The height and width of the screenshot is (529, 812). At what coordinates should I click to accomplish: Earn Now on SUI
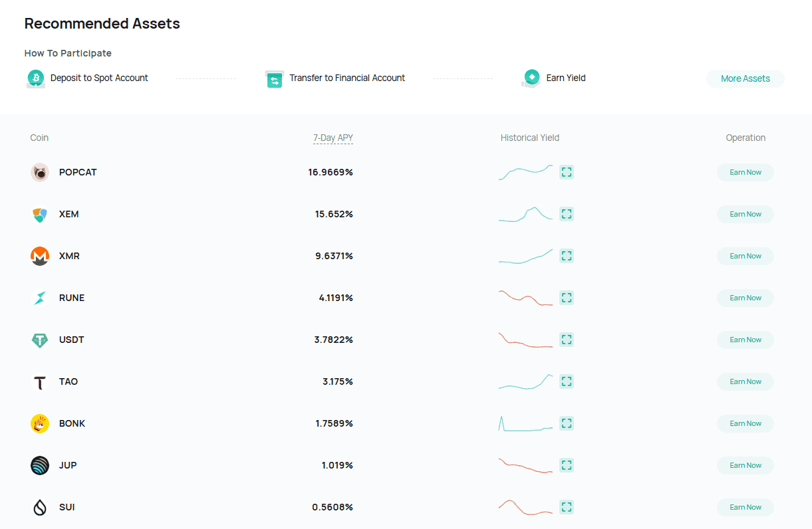(x=745, y=507)
